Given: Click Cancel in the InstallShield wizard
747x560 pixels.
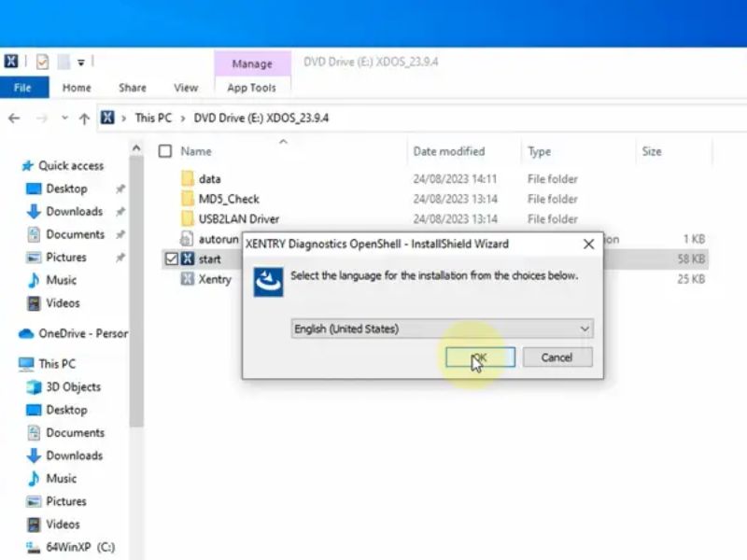Looking at the screenshot, I should pos(556,357).
